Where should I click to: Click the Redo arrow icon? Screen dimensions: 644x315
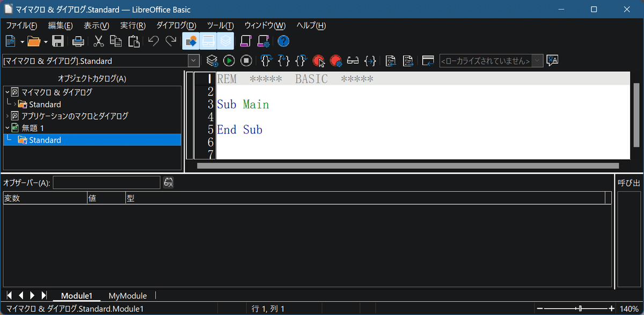pos(171,41)
